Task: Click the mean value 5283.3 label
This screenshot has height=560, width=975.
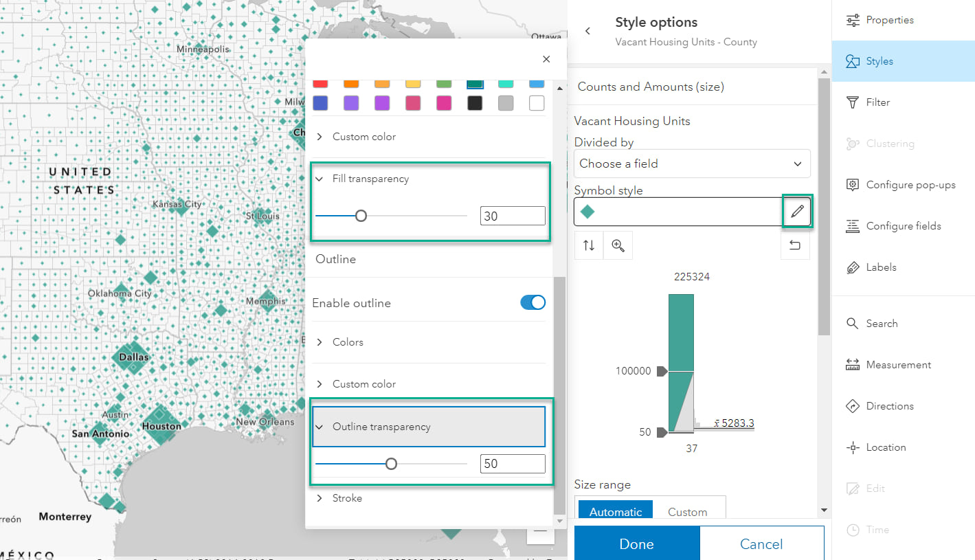Action: (x=734, y=423)
